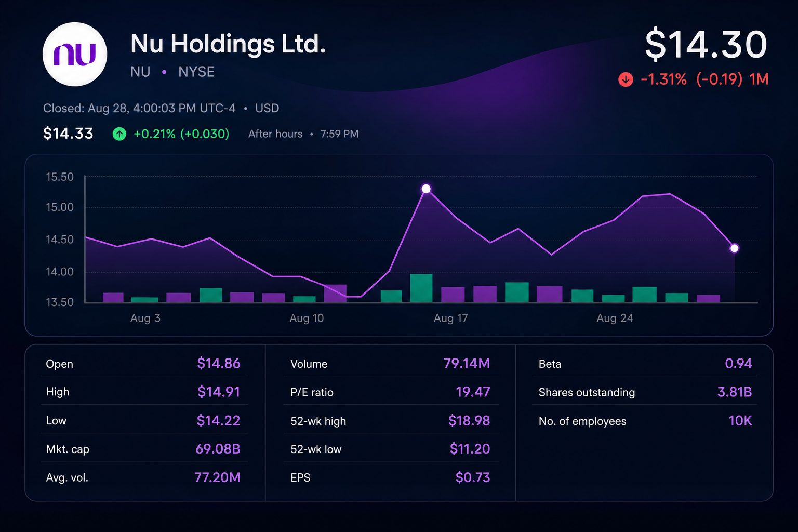Click the No. of employees label
Viewport: 798px width, 532px height.
tap(582, 421)
